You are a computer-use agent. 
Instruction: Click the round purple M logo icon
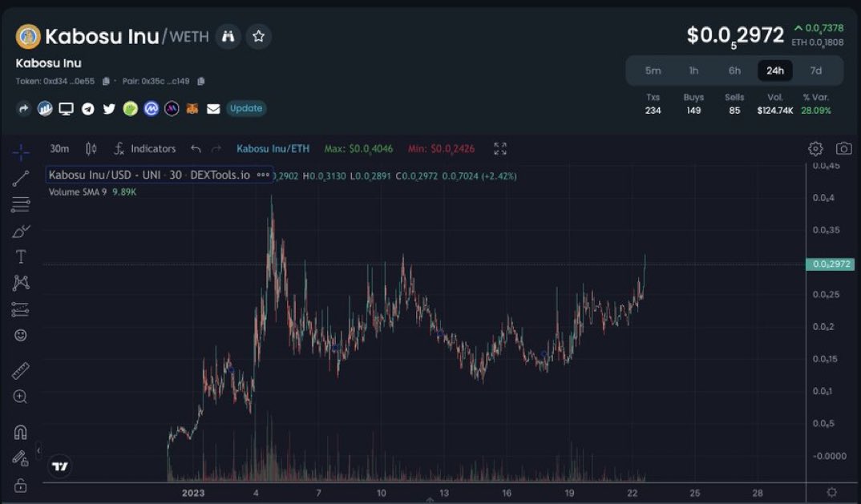[x=172, y=109]
